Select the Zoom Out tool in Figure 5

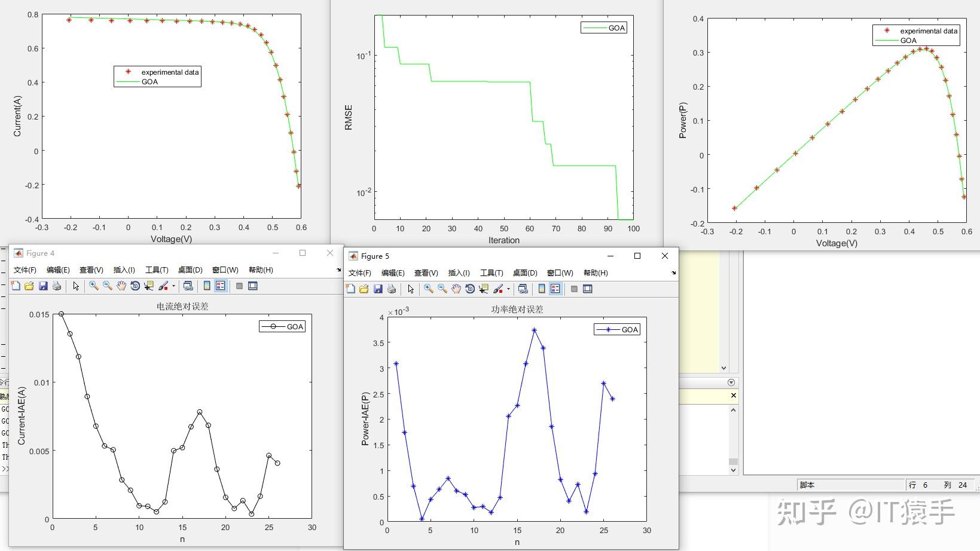tap(442, 289)
